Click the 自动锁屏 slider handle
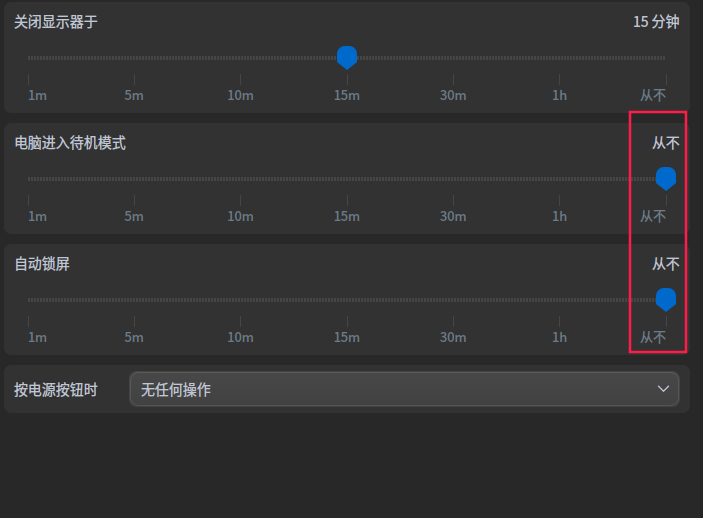703x518 pixels. pos(665,299)
